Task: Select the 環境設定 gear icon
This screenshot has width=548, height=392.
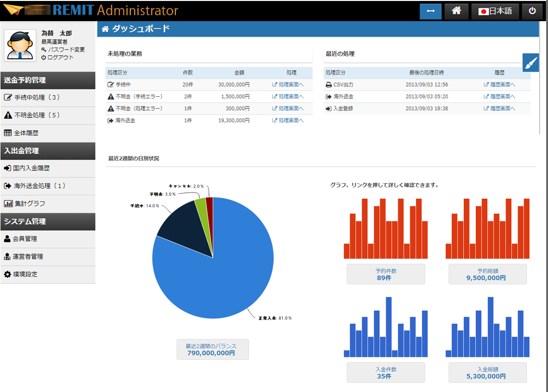Action: 8,274
